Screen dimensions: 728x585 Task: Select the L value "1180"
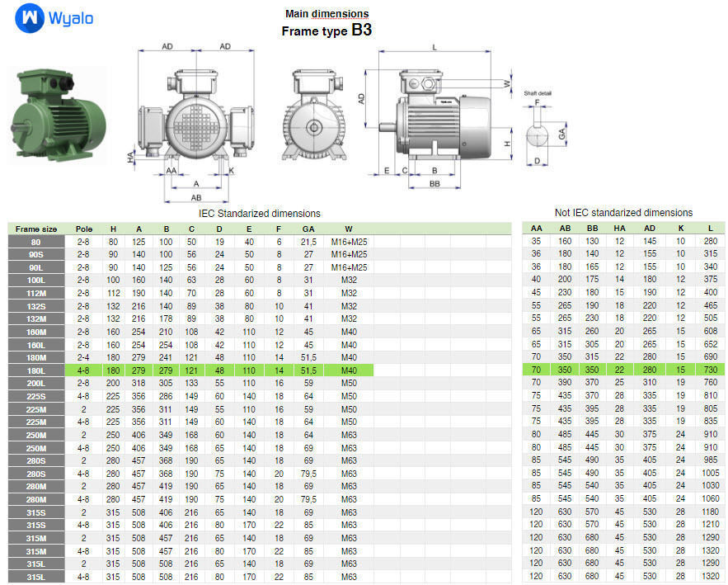point(711,512)
